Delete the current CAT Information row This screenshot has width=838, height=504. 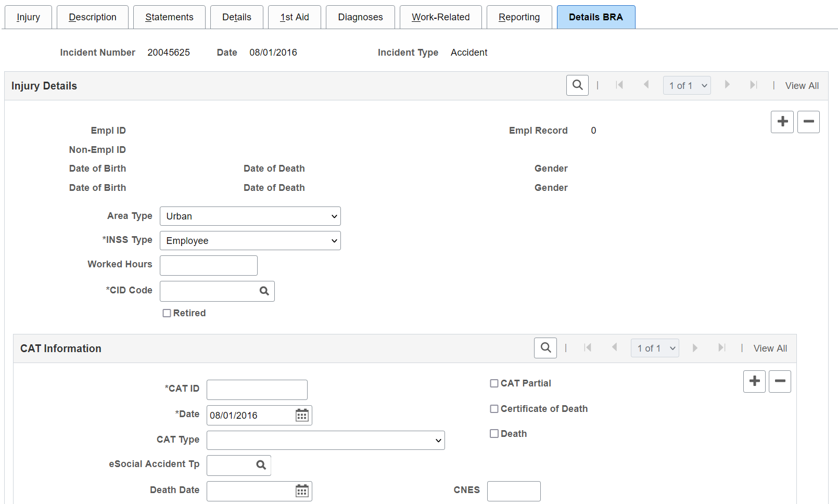780,381
